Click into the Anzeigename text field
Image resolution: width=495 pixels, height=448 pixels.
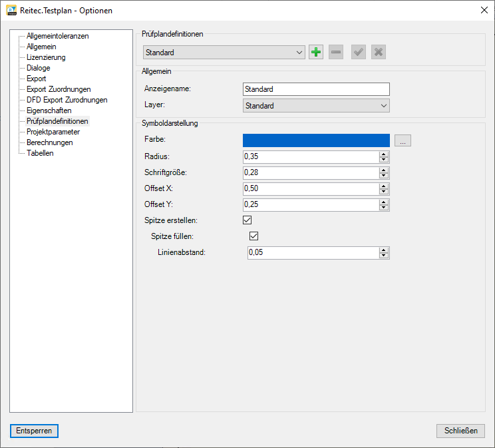[x=316, y=89]
